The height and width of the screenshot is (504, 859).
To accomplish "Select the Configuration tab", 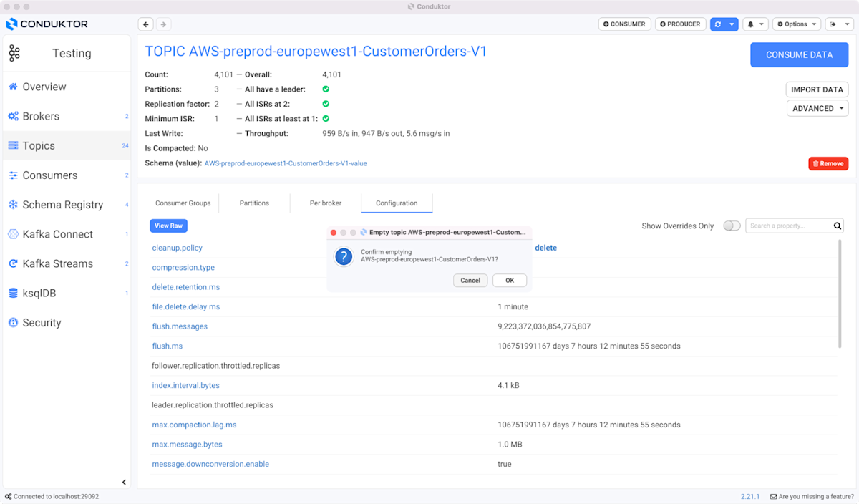I will [397, 203].
